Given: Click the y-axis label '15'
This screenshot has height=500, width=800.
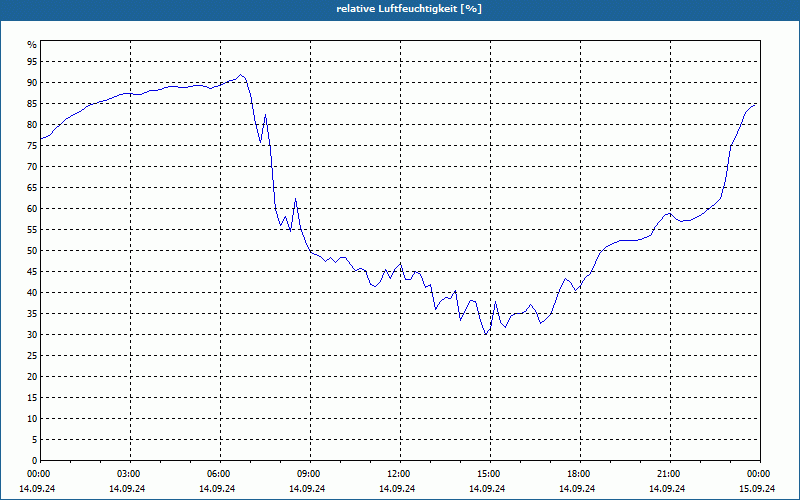Looking at the screenshot, I should pos(32,397).
